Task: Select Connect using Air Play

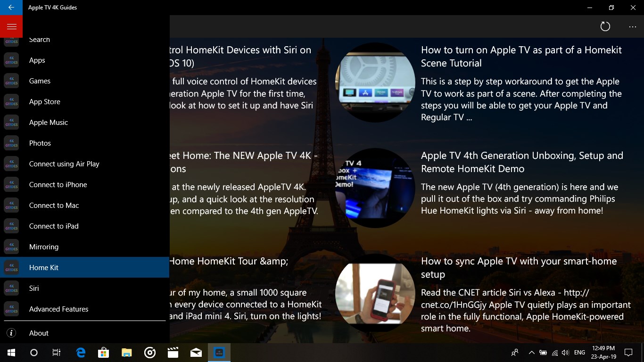Action: click(85, 164)
